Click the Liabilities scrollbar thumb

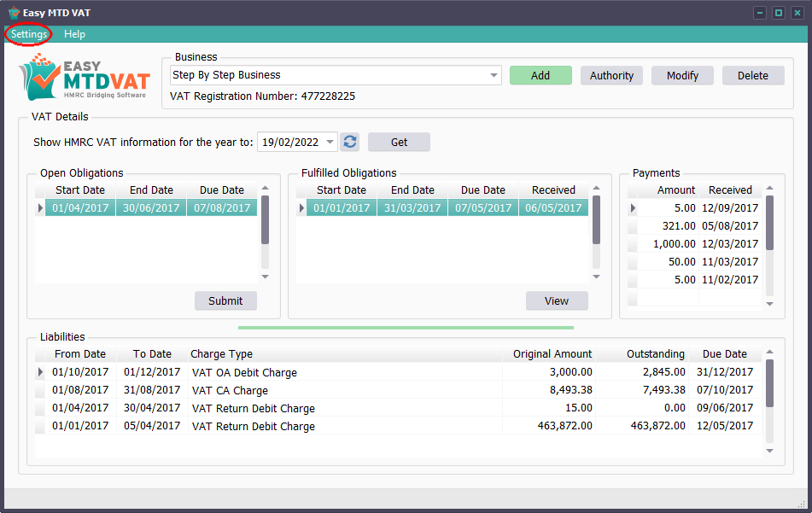pos(770,383)
